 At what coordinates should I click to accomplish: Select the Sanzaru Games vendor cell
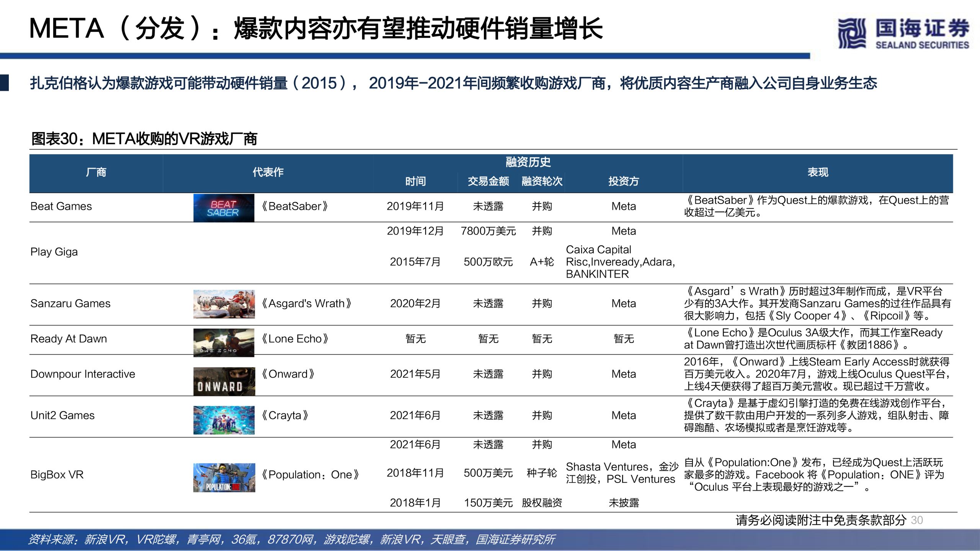tap(70, 303)
